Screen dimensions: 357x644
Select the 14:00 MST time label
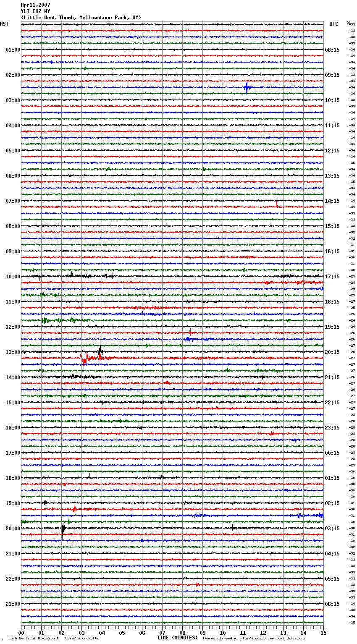click(x=13, y=377)
